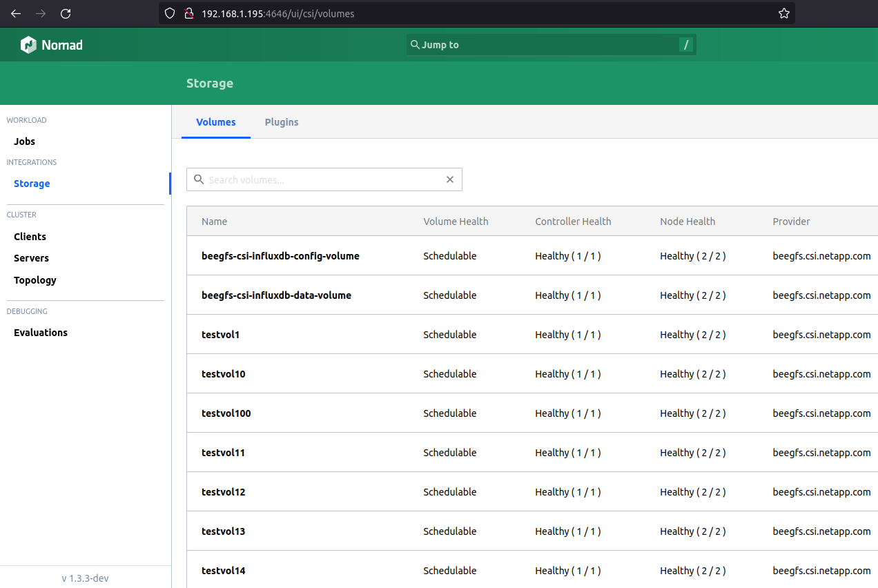Click the search volumes magnifier icon
The image size is (878, 588).
199,179
